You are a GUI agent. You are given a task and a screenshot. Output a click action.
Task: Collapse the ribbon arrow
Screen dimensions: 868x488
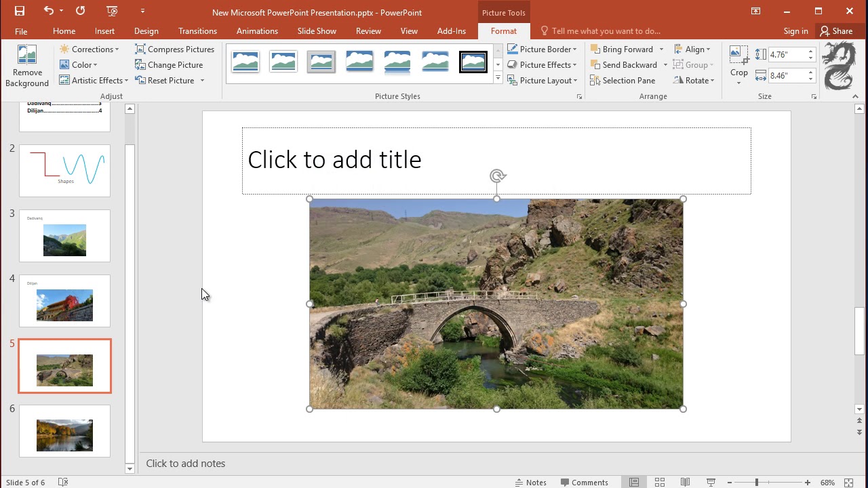[855, 96]
